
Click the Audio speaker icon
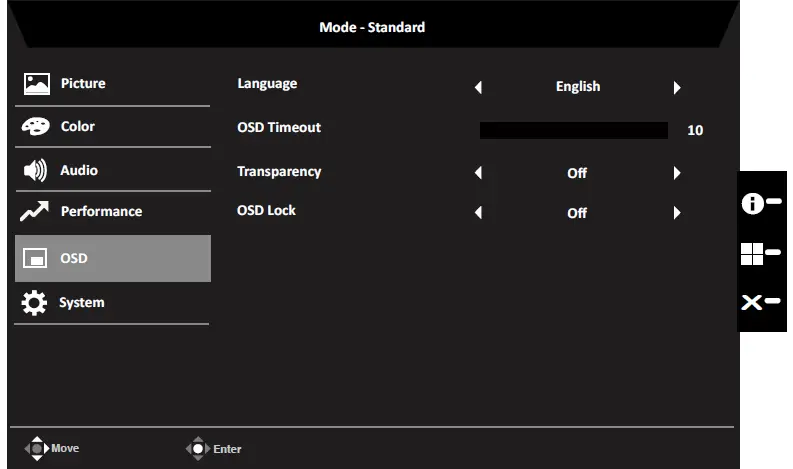36,171
